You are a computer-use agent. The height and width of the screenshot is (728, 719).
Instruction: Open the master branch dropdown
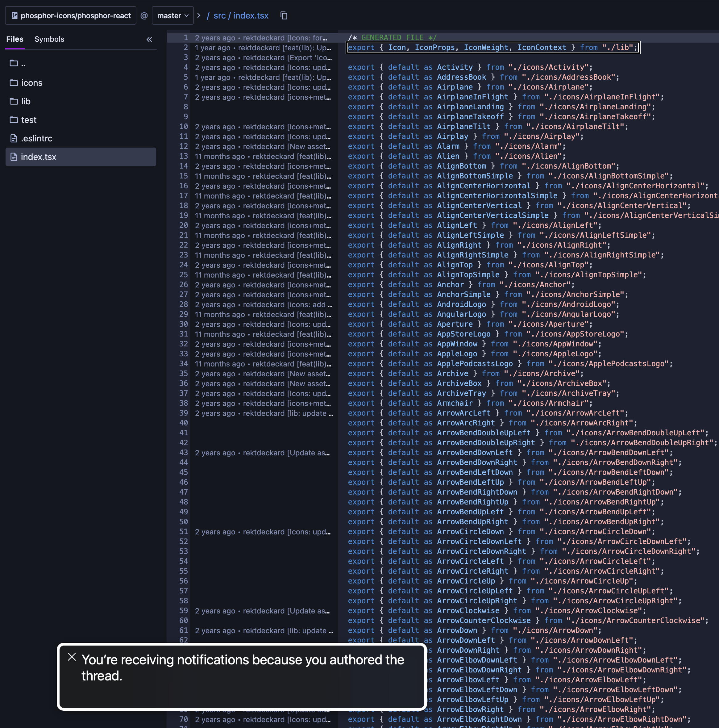[172, 15]
